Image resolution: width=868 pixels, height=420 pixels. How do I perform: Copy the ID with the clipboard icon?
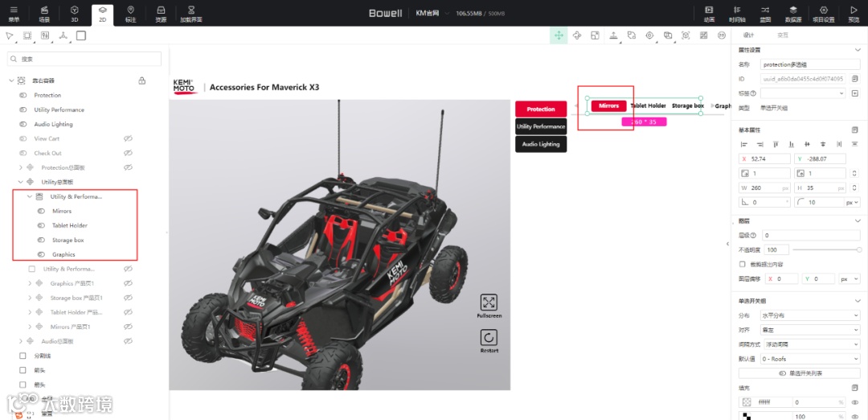854,79
